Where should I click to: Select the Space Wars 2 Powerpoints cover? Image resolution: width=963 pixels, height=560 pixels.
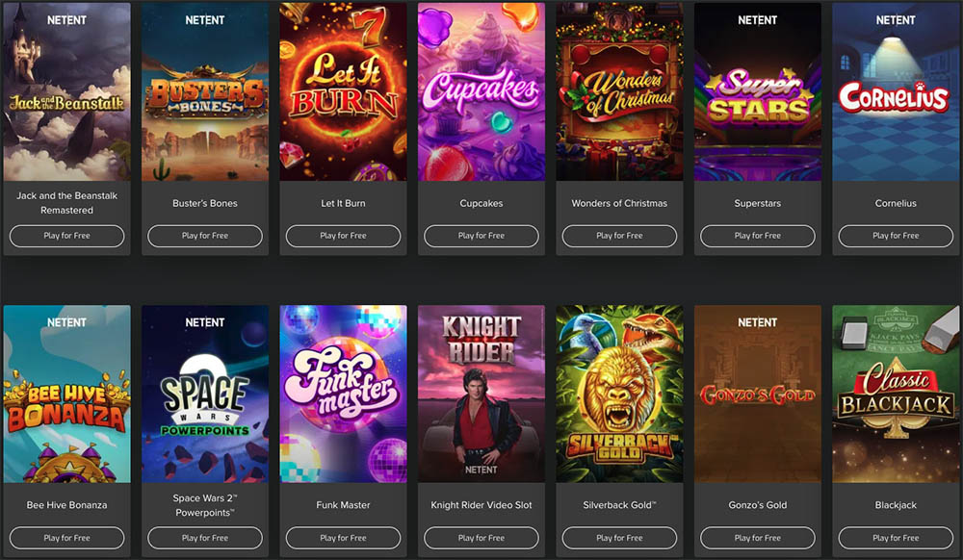tap(205, 394)
